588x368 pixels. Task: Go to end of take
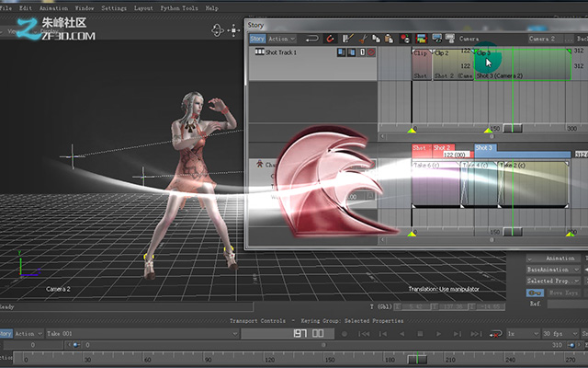(x=476, y=334)
